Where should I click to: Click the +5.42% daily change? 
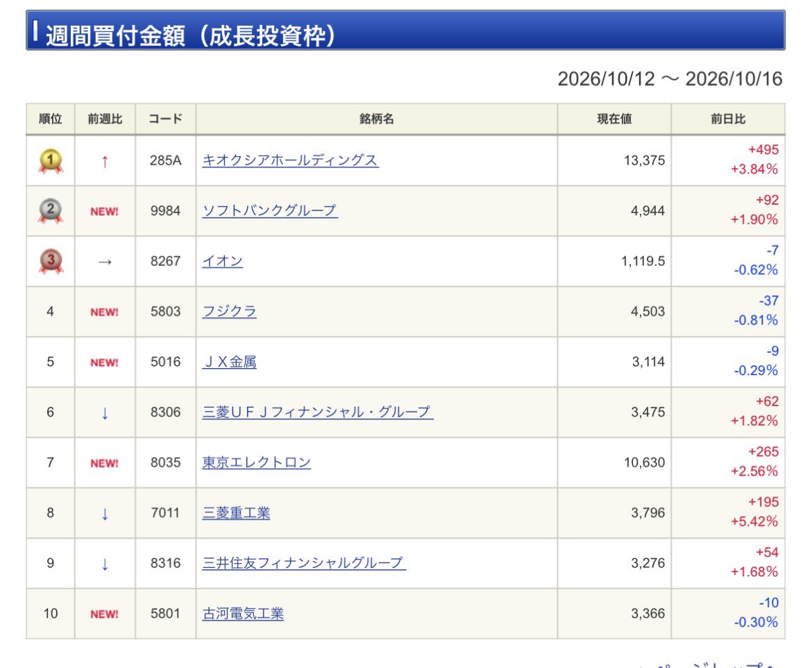[x=754, y=521]
